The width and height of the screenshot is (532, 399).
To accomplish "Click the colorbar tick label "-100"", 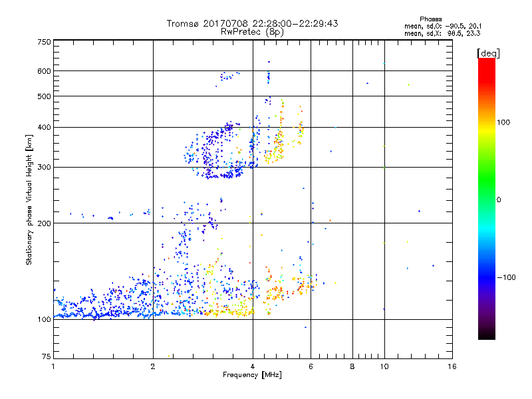I will pos(507,277).
